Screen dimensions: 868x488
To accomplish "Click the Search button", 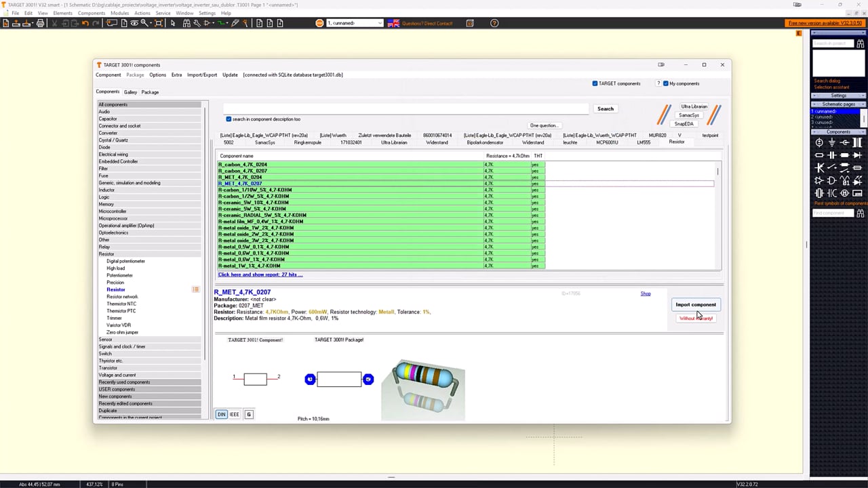I will point(606,108).
